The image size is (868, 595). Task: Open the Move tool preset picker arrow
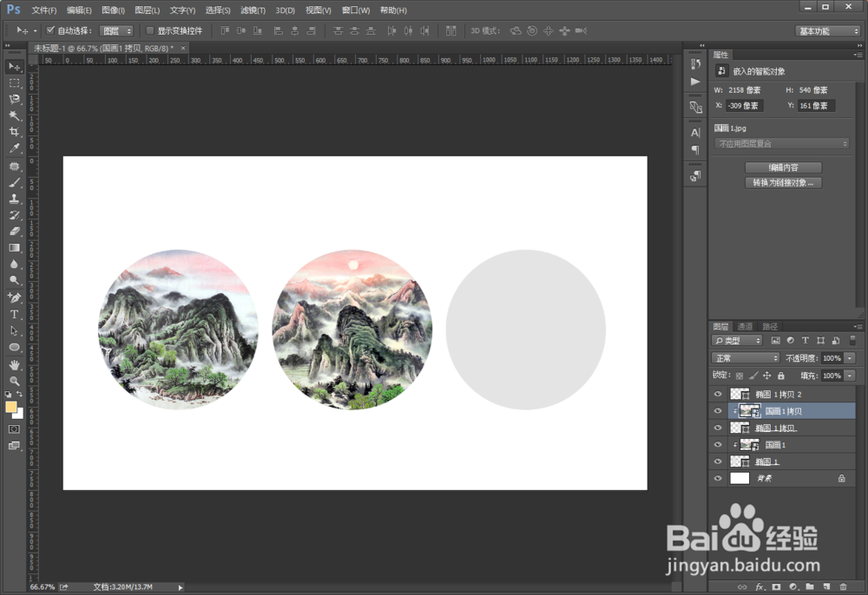(x=35, y=31)
